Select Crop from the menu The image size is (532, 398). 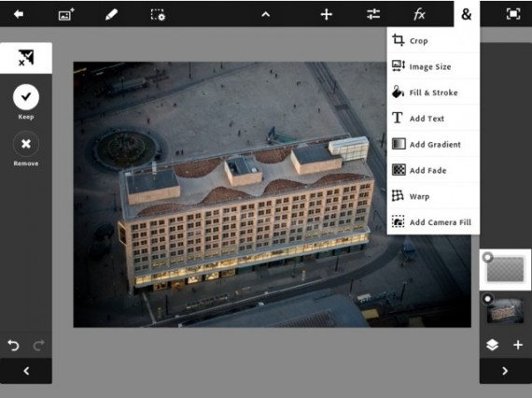(x=433, y=40)
